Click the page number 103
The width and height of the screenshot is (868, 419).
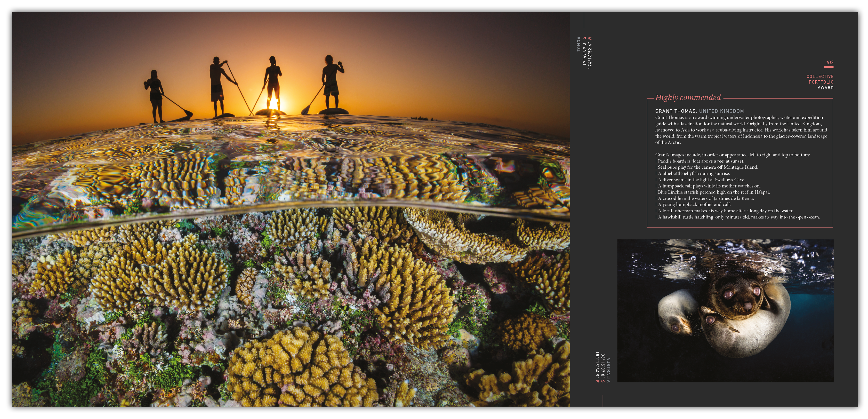829,63
